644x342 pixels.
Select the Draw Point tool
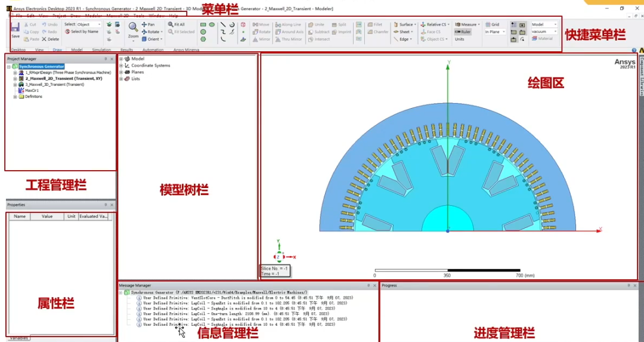(x=243, y=32)
